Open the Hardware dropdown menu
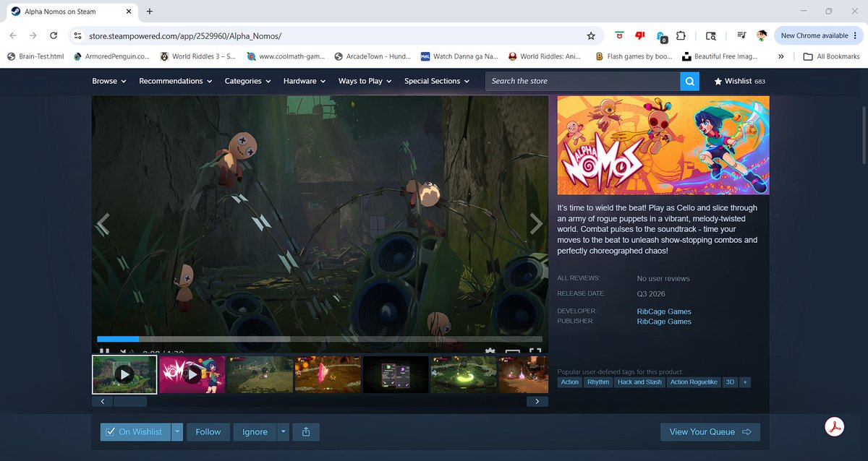The width and height of the screenshot is (868, 461). [305, 81]
